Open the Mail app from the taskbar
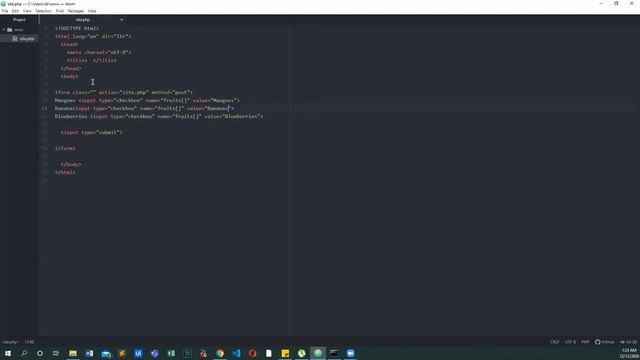The width and height of the screenshot is (640, 360). pos(106,353)
